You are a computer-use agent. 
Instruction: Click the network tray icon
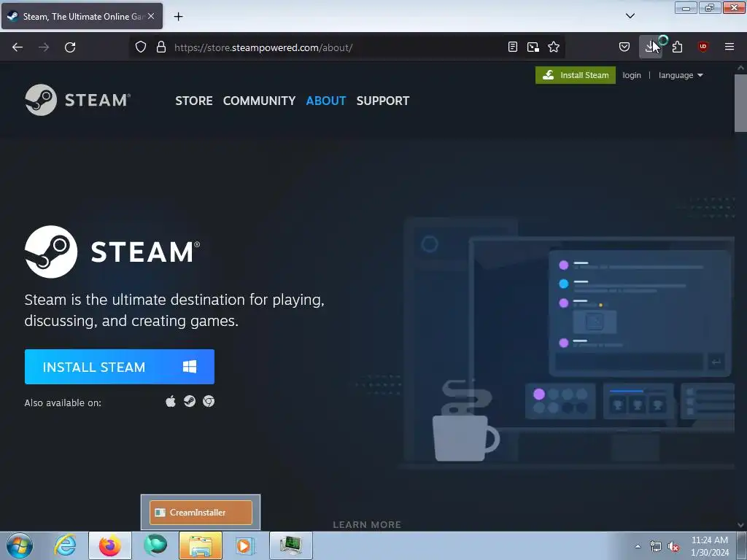click(x=656, y=547)
